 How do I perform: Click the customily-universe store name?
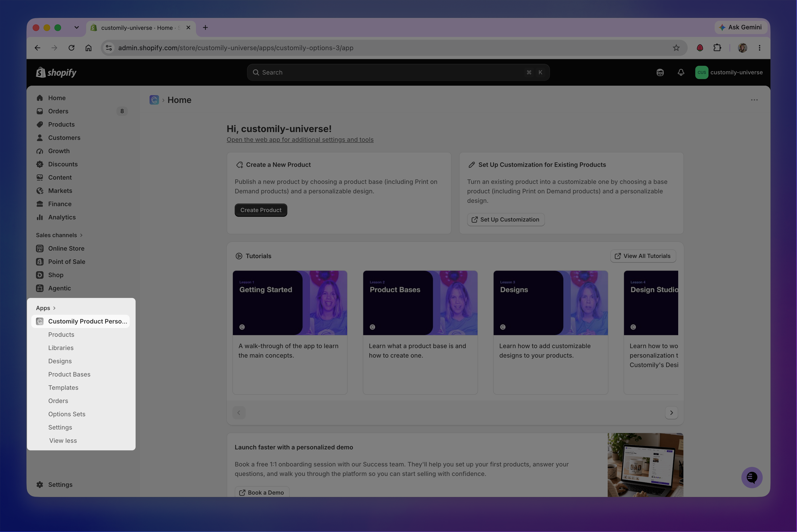click(736, 72)
